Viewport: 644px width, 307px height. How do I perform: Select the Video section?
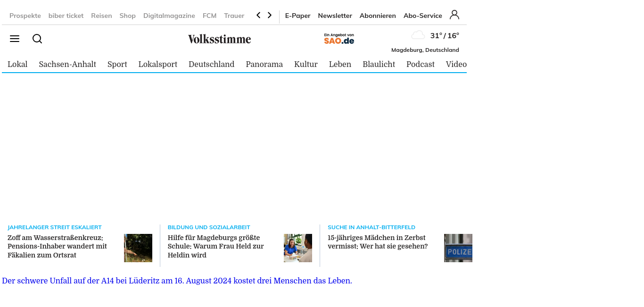(456, 64)
